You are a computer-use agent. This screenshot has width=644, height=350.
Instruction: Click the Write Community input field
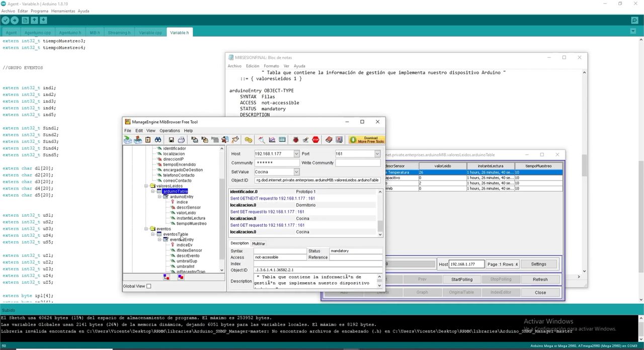point(358,163)
